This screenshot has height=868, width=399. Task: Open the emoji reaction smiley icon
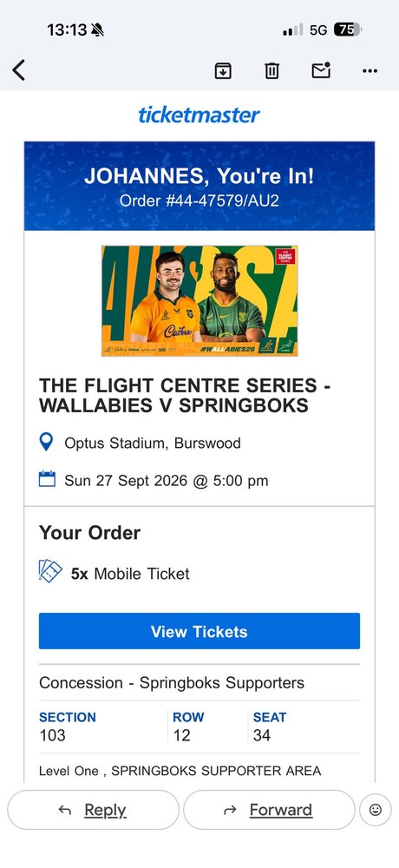(x=376, y=810)
